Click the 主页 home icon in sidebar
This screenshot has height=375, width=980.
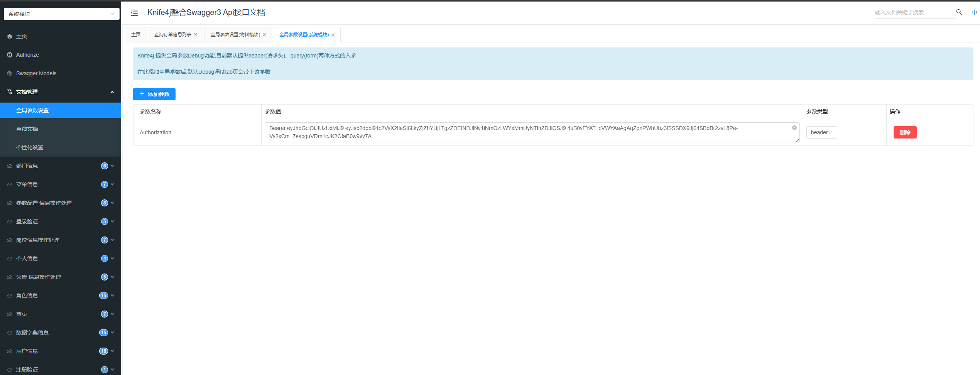tap(10, 36)
